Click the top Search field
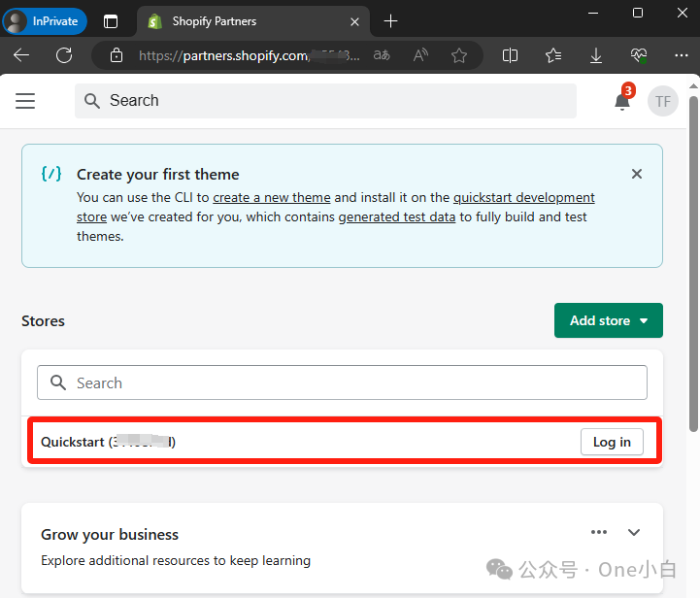Image resolution: width=700 pixels, height=598 pixels. 325,101
